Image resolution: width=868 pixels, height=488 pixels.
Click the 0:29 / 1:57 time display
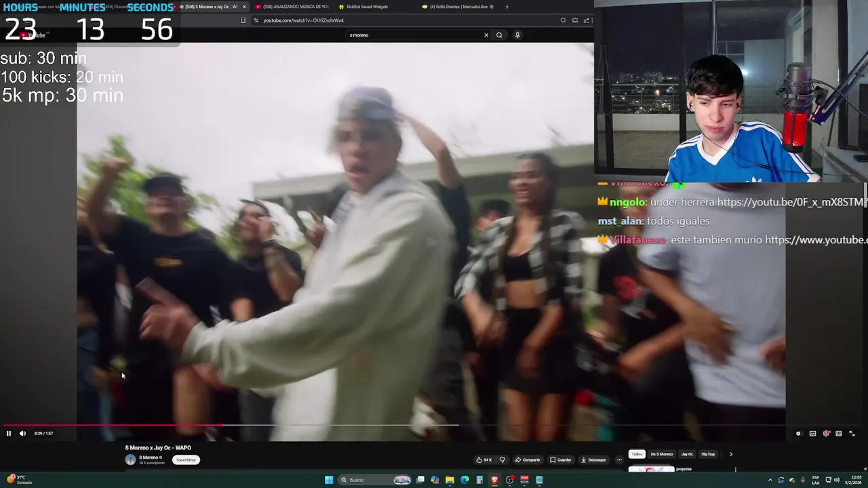[43, 433]
